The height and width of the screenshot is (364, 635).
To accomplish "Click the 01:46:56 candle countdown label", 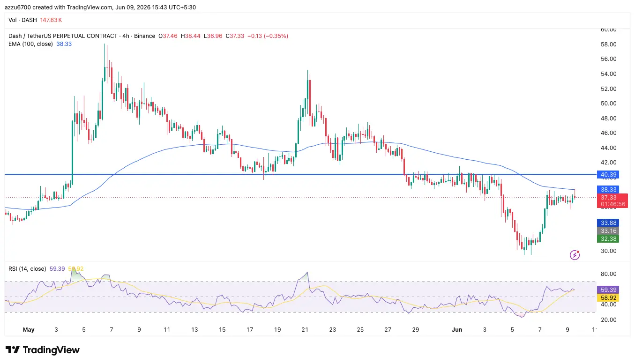I will [x=613, y=205].
